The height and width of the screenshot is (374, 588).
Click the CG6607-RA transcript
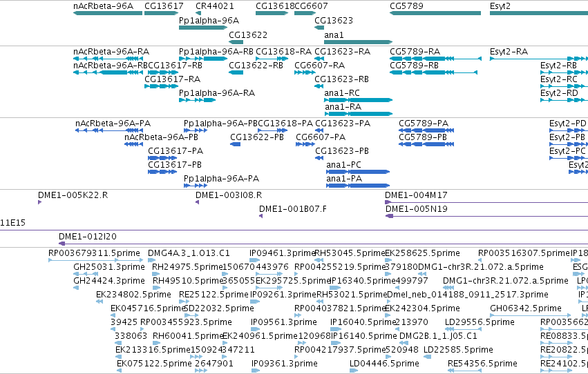tap(305, 72)
